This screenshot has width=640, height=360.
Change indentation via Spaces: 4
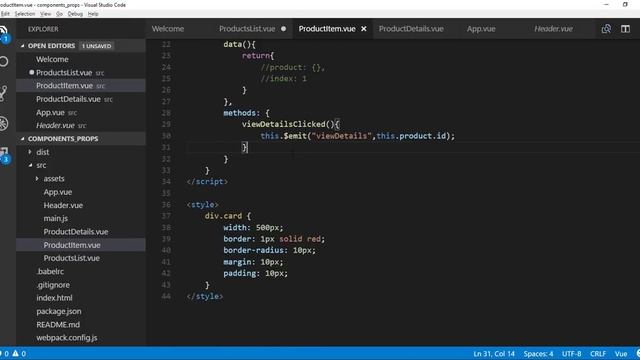[x=538, y=354]
